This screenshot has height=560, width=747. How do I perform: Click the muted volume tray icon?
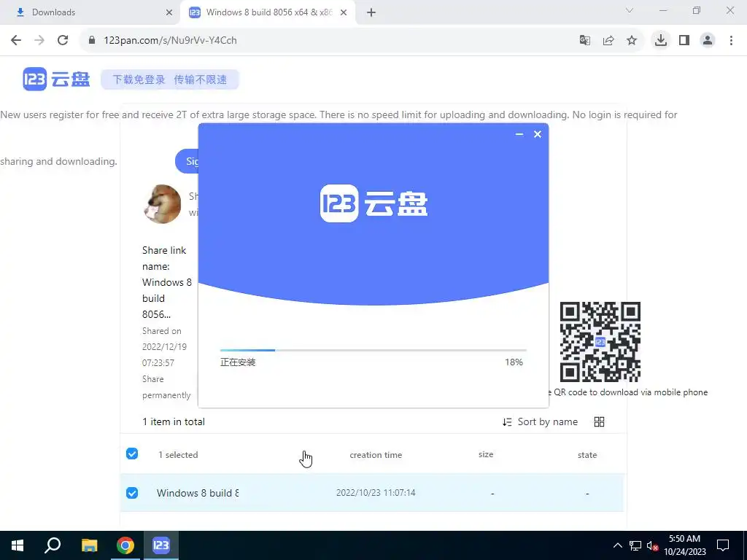pos(652,545)
